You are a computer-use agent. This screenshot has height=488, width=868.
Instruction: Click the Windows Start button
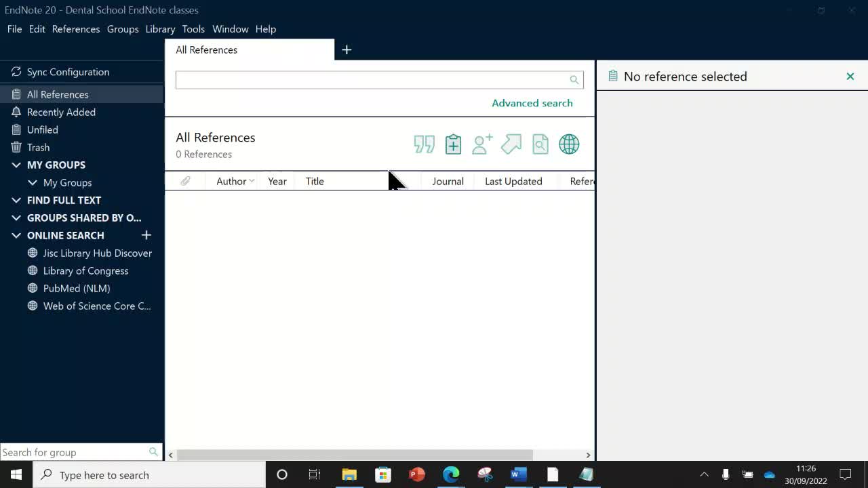pos(16,474)
